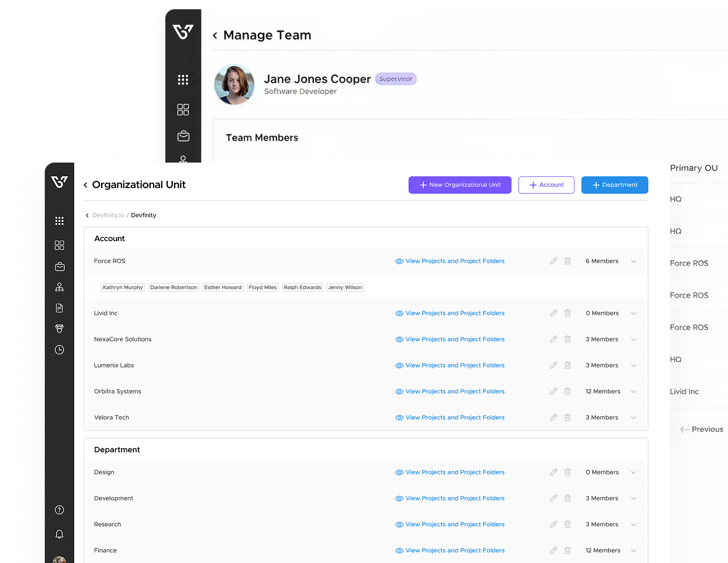Expand the Orbitra Systems row

point(633,392)
